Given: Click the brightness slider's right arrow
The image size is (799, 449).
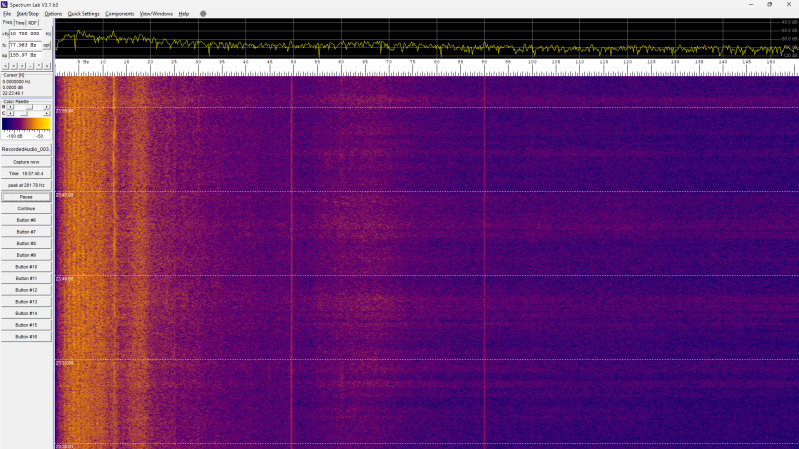Looking at the screenshot, I should tap(46, 107).
